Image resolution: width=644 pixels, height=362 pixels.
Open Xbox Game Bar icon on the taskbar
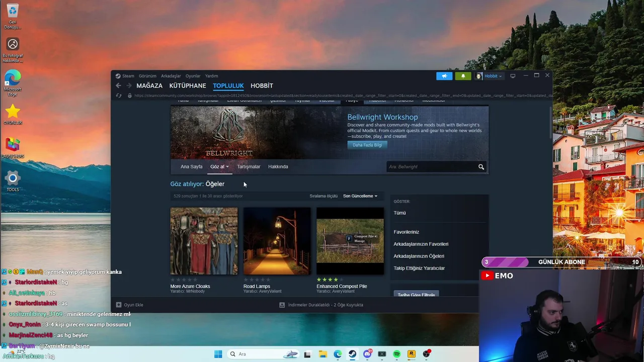pos(382,354)
